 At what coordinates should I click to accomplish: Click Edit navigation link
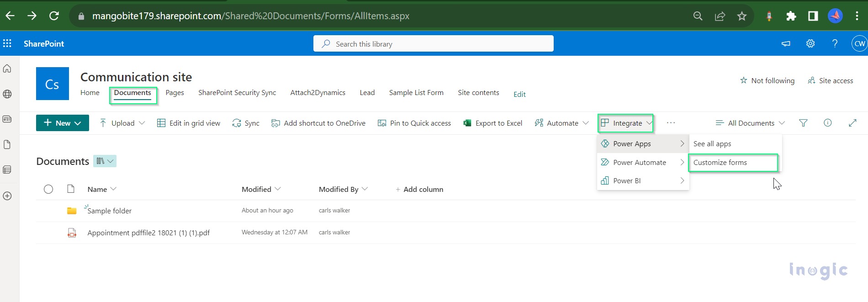click(x=519, y=94)
